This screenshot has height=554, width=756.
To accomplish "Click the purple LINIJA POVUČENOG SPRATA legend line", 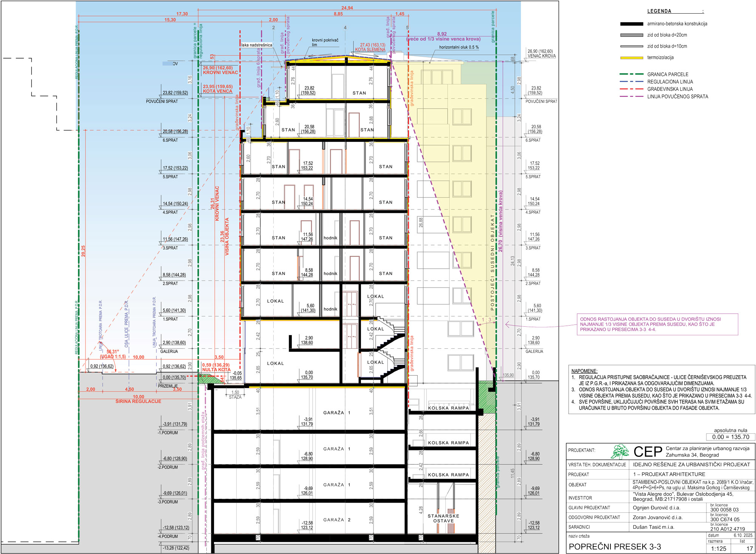I will 631,97.
